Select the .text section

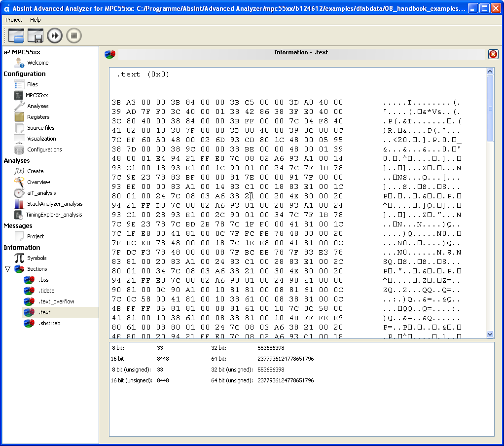[44, 312]
